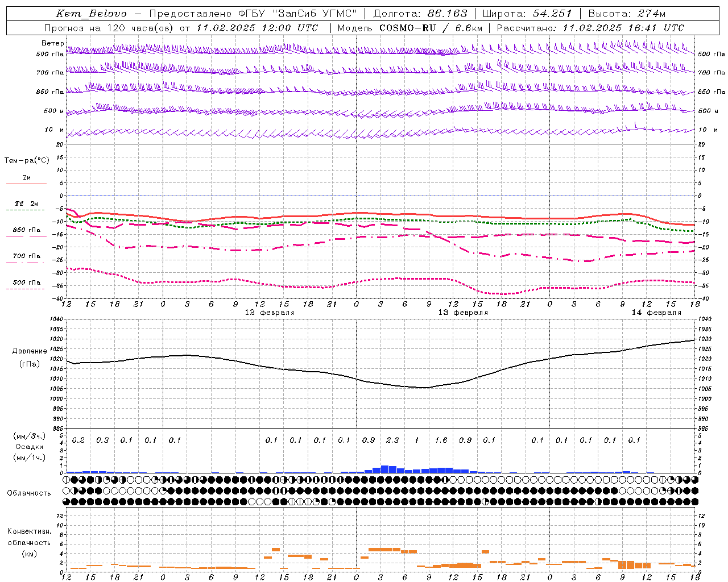Image resolution: width=728 pixels, height=582 pixels.
Task: Click the Широта: 54.251 value
Action: coord(527,14)
